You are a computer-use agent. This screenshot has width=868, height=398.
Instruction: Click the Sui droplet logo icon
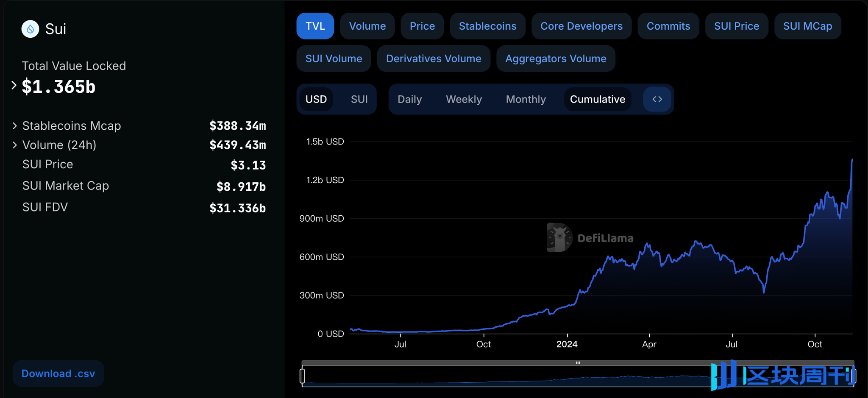click(30, 29)
